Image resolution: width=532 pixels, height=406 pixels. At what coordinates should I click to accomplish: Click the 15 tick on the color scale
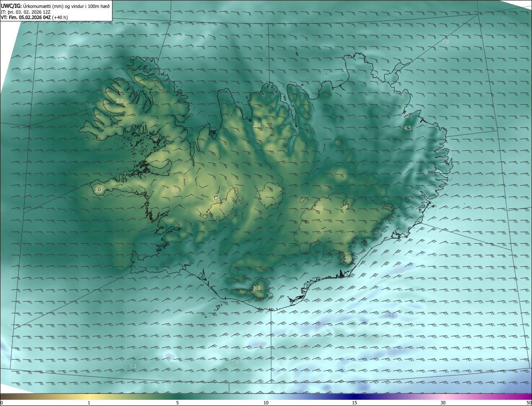coord(355,403)
